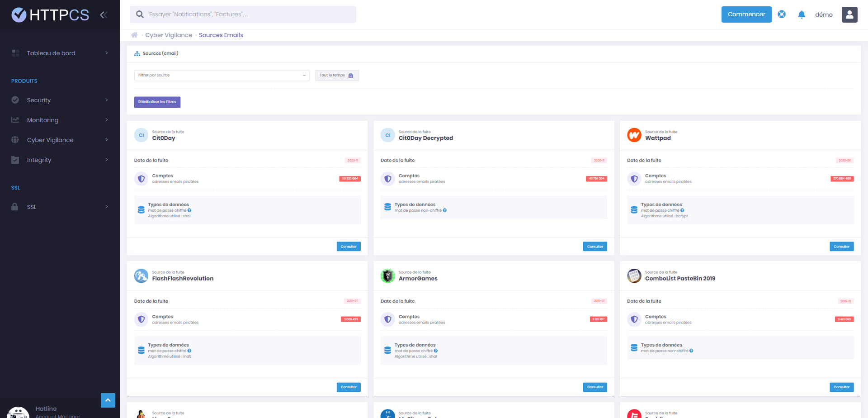Click the ArmorGames card title

click(x=418, y=279)
